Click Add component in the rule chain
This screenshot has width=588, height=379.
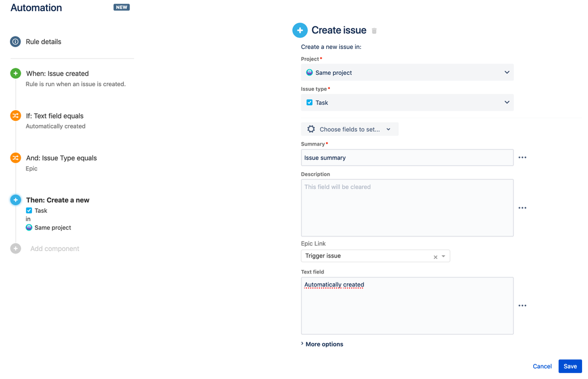(x=55, y=248)
